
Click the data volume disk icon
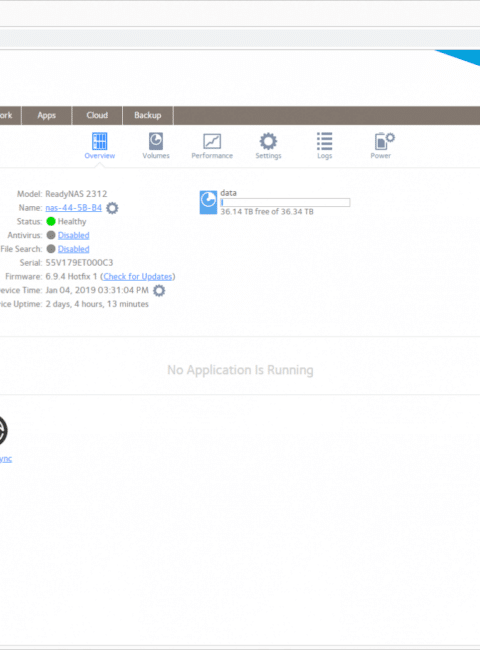[x=208, y=202]
